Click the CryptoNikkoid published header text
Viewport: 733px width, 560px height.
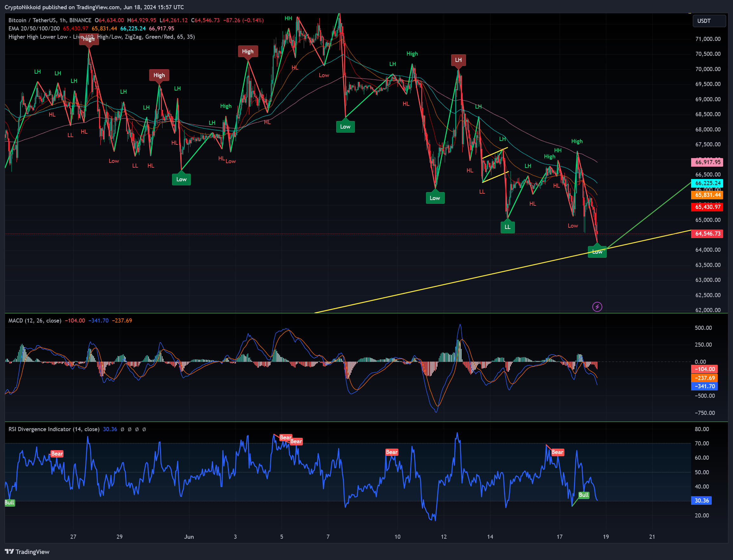pos(94,7)
